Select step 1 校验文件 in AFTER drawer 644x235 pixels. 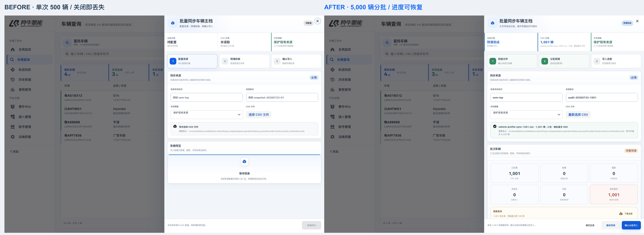(512, 61)
